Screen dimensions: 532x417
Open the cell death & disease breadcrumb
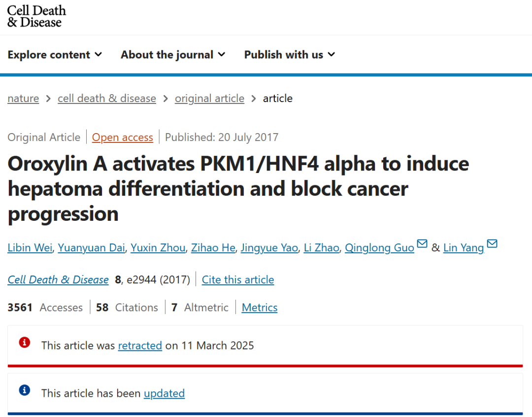click(107, 99)
